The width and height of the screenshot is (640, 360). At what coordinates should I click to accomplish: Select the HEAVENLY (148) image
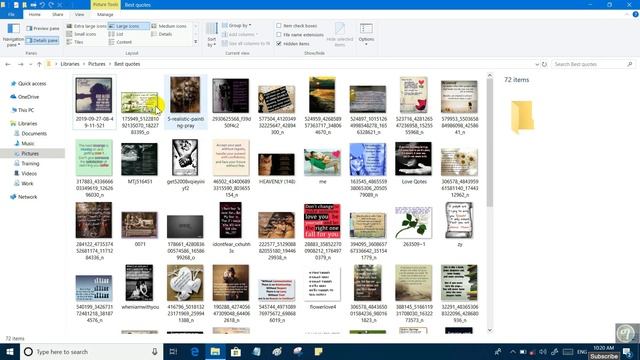[276, 168]
